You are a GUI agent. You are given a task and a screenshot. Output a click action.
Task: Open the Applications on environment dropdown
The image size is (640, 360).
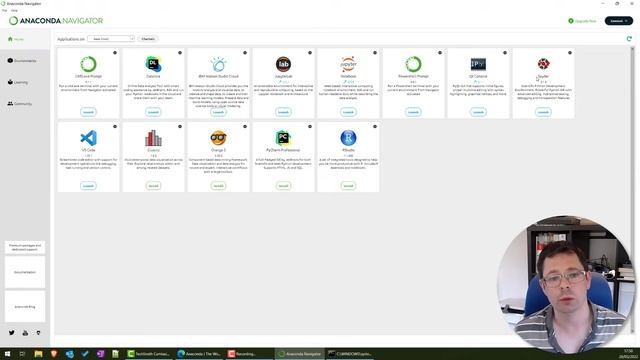pos(111,39)
